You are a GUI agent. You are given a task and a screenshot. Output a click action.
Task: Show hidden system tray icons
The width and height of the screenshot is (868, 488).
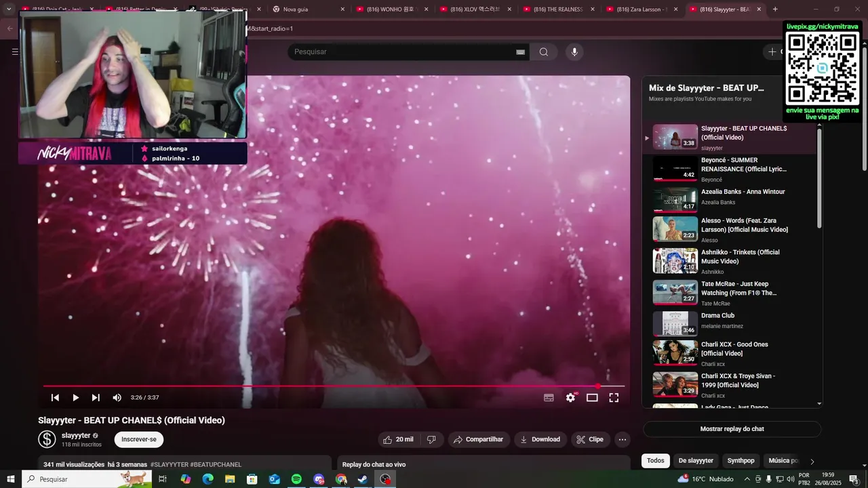point(747,479)
